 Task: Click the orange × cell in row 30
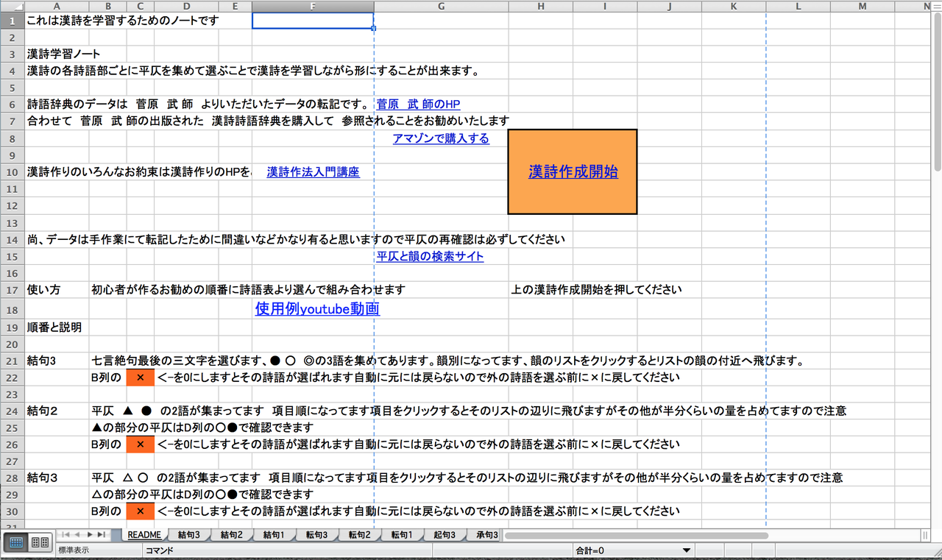point(140,510)
